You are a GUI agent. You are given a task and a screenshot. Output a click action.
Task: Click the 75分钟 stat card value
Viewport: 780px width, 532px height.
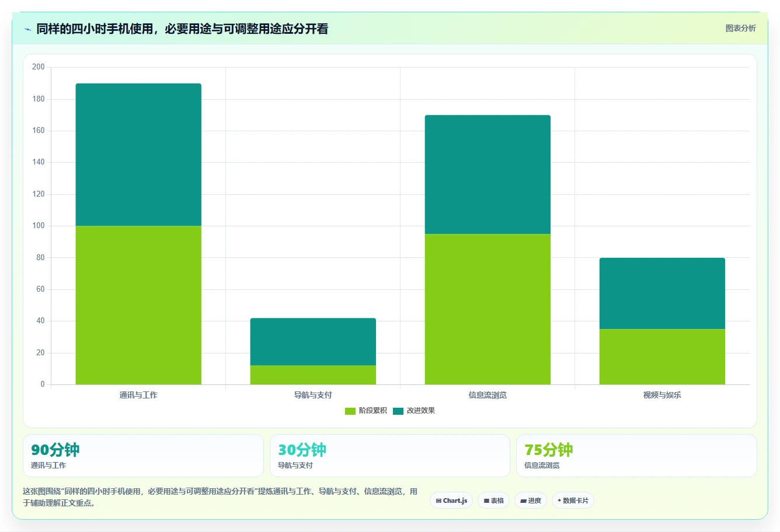[549, 450]
